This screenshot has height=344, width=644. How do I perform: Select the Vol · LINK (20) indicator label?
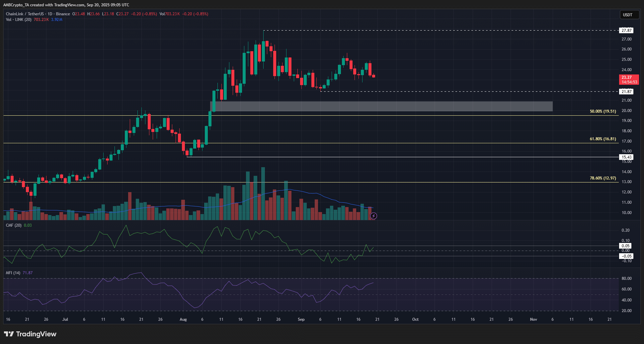tap(19, 20)
